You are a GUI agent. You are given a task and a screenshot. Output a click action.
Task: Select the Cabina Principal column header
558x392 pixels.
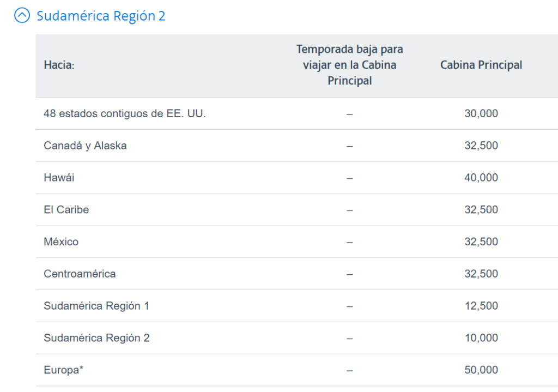[481, 65]
